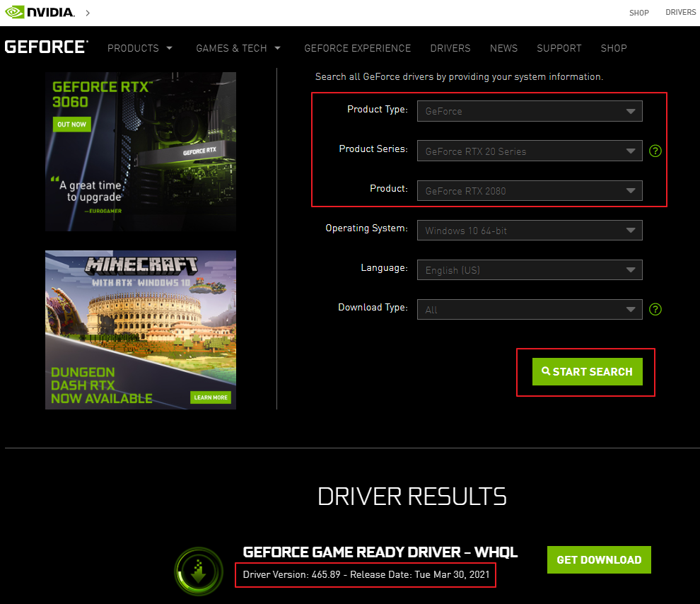Viewport: 700px width, 604px height.
Task: Open the Language dropdown
Action: point(530,270)
